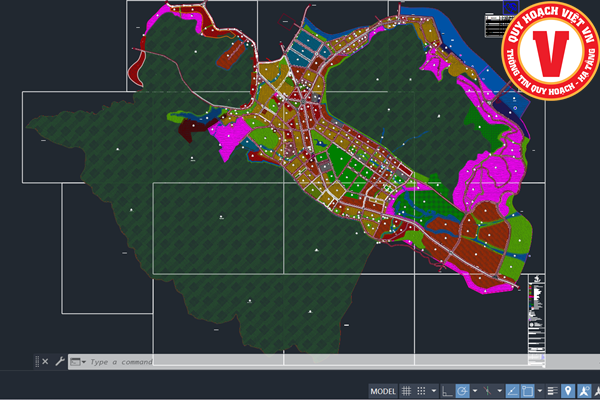The height and width of the screenshot is (400, 600).
Task: Open command line customize wrench
Action: 59,361
